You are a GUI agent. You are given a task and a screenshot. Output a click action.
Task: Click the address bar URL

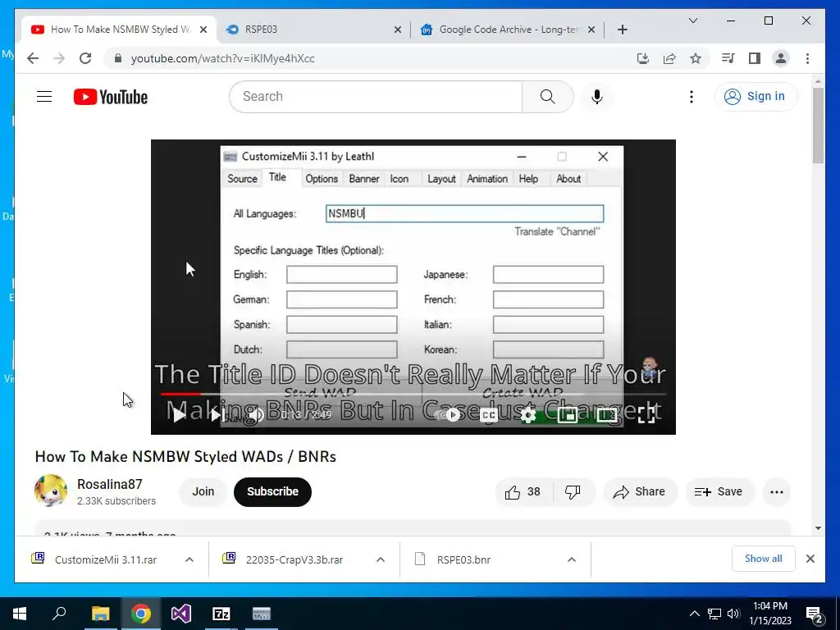(x=222, y=58)
